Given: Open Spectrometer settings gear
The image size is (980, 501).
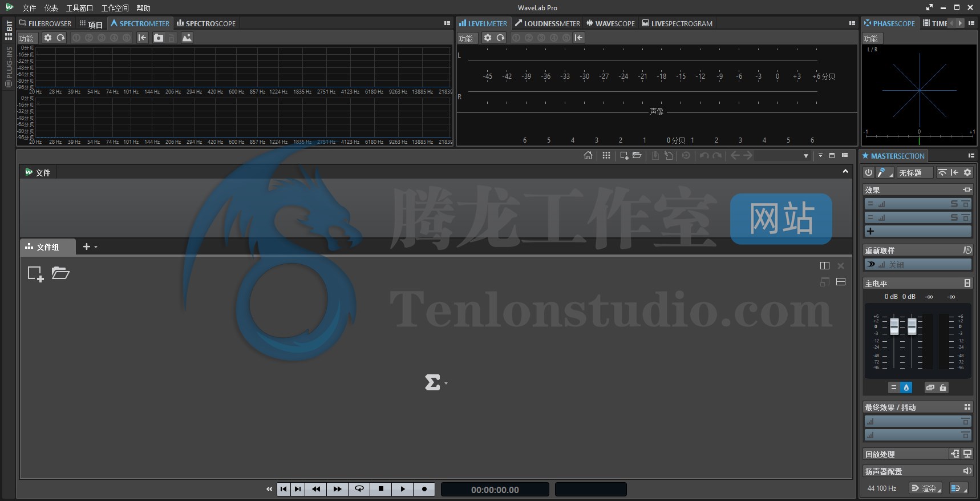Looking at the screenshot, I should [48, 38].
